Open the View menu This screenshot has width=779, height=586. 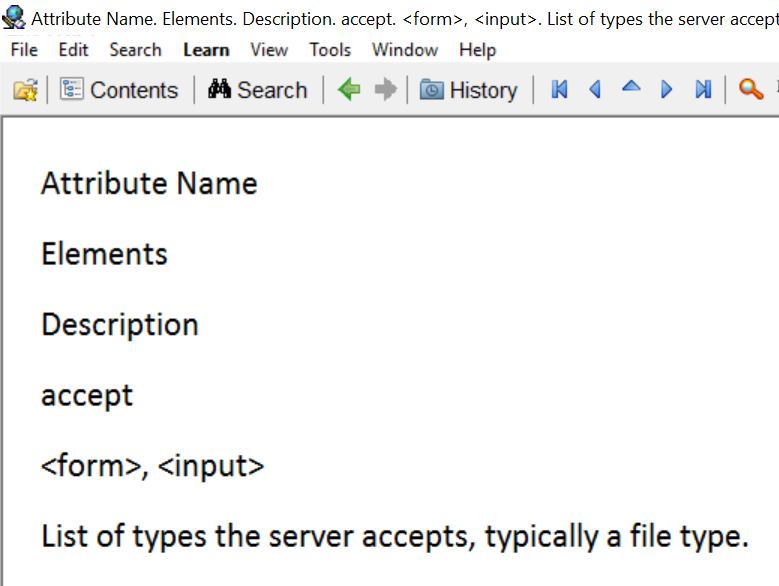269,50
